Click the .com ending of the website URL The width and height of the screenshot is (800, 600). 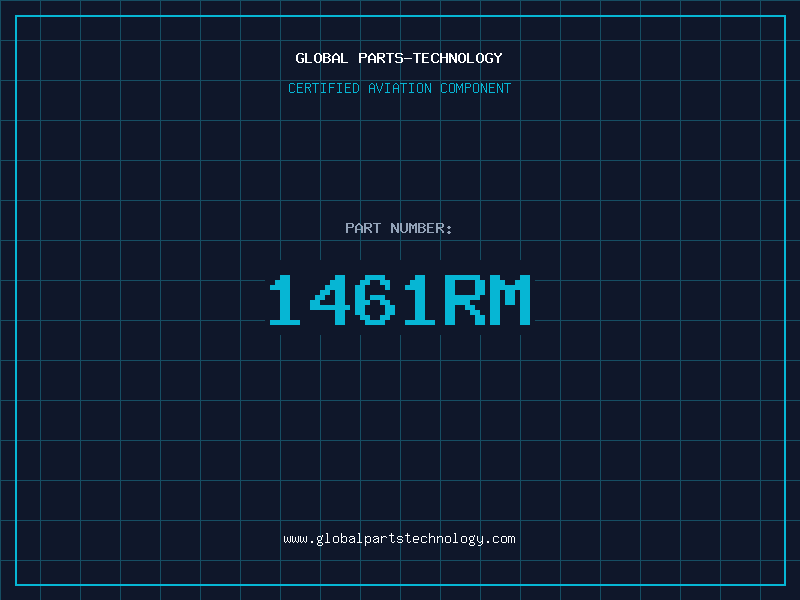(500, 539)
